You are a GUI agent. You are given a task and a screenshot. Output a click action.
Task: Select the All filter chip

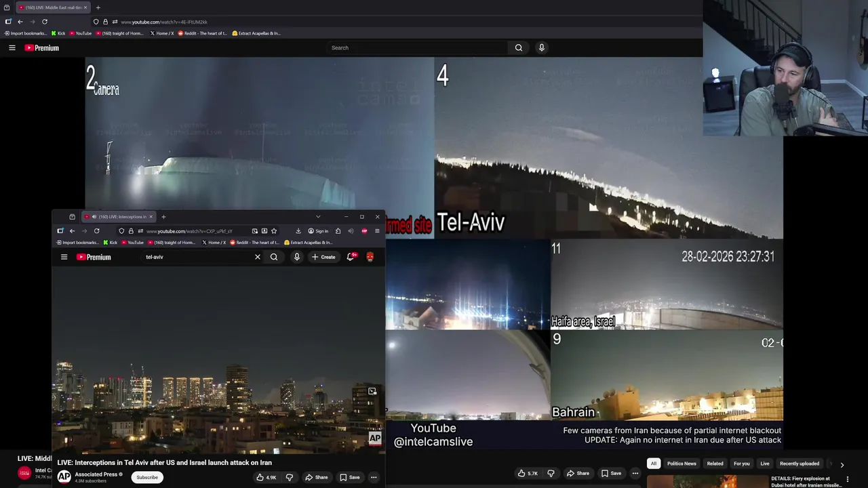coord(654,464)
